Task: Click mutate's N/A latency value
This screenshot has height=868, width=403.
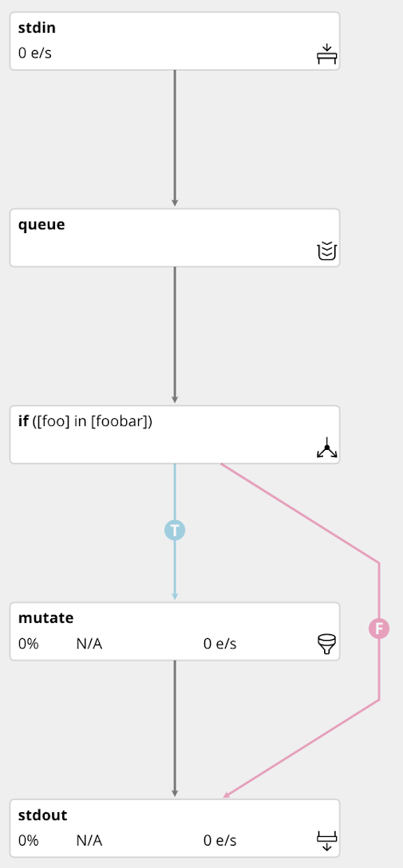Action: pyautogui.click(x=89, y=644)
